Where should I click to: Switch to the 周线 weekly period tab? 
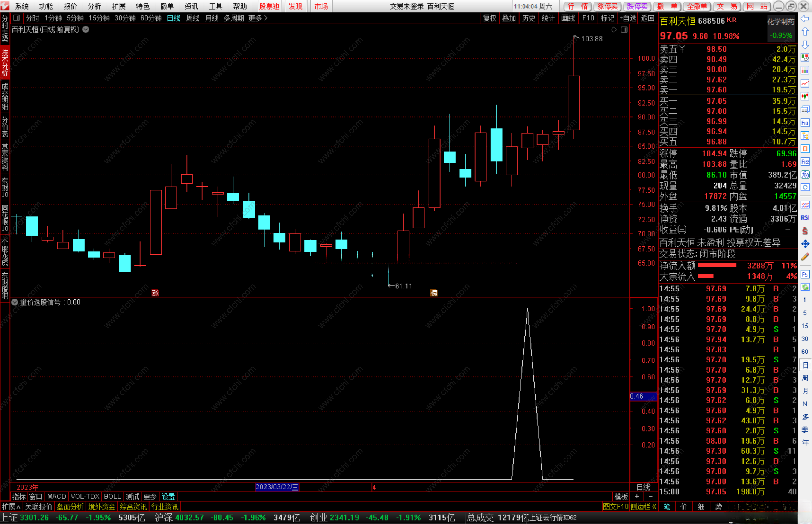click(193, 18)
